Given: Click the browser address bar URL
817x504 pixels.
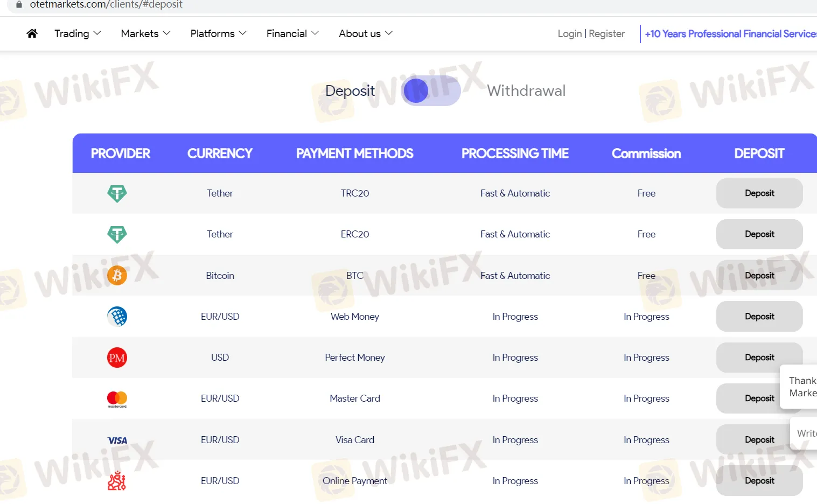Looking at the screenshot, I should 106,4.
